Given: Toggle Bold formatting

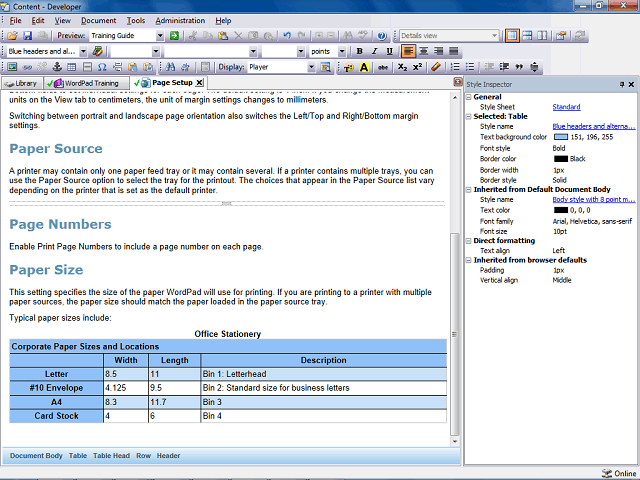Looking at the screenshot, I should tap(359, 51).
